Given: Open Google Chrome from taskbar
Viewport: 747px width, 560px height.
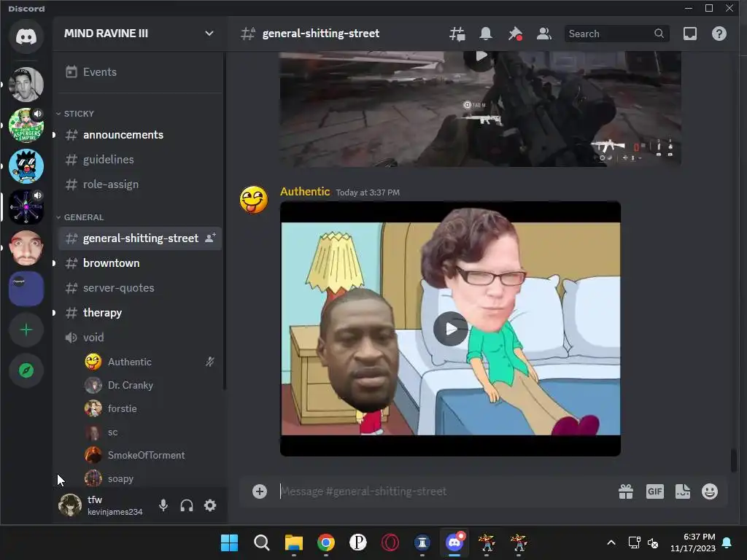Looking at the screenshot, I should click(x=326, y=542).
